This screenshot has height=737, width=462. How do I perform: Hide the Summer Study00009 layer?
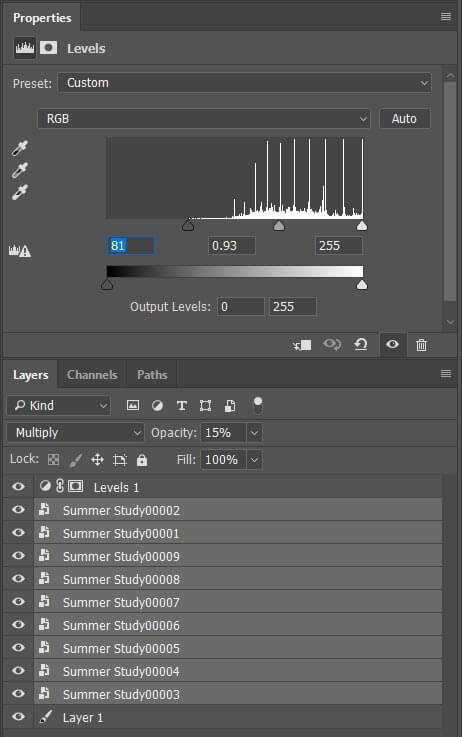(18, 556)
